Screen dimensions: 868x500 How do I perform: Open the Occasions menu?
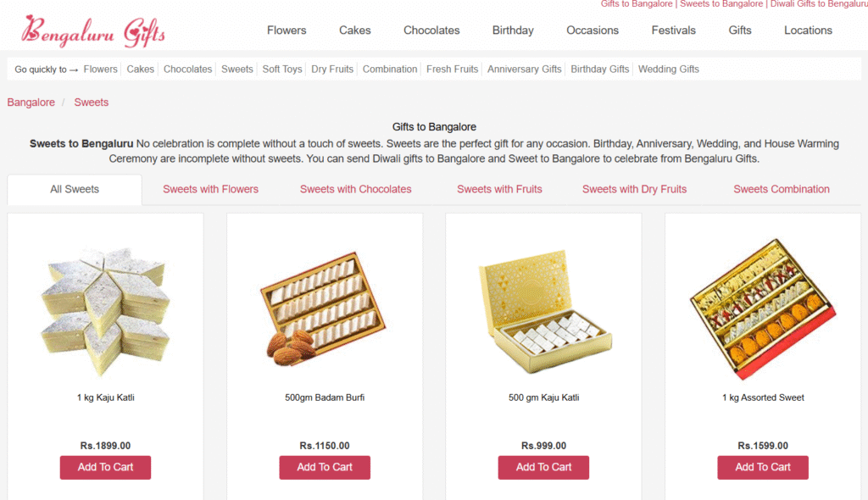(x=593, y=31)
